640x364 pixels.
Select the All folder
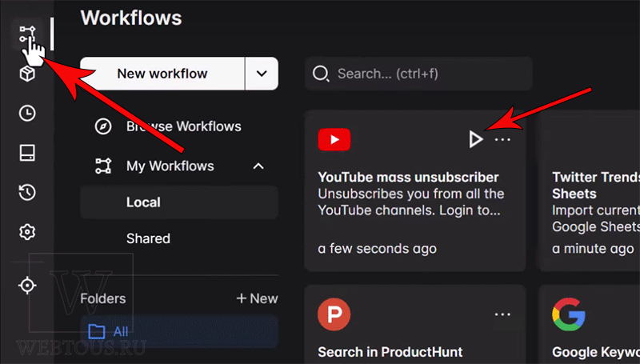point(179,331)
